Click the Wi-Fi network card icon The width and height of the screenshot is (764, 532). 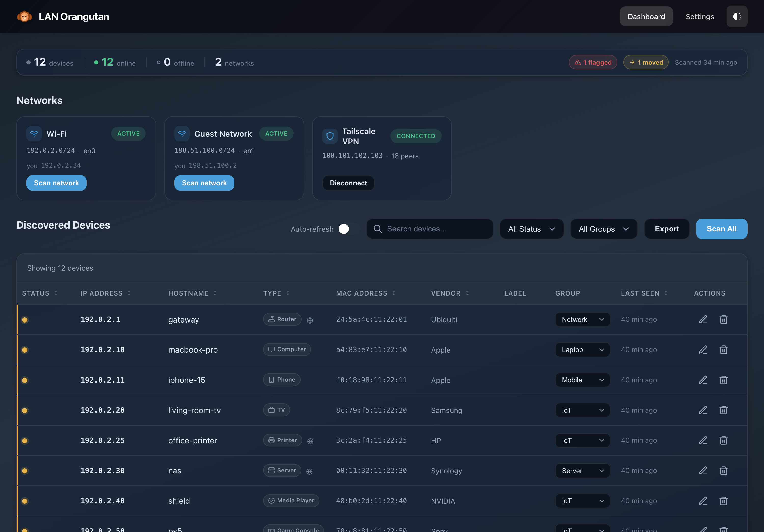click(34, 134)
